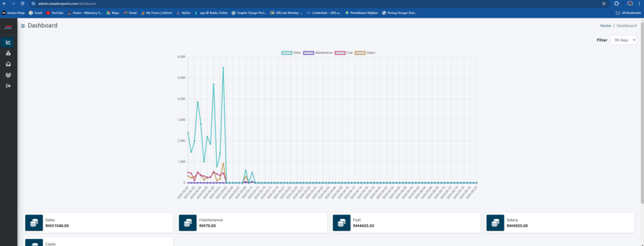
Task: Open the My Forms | Jotform bookmark
Action: pyautogui.click(x=157, y=13)
